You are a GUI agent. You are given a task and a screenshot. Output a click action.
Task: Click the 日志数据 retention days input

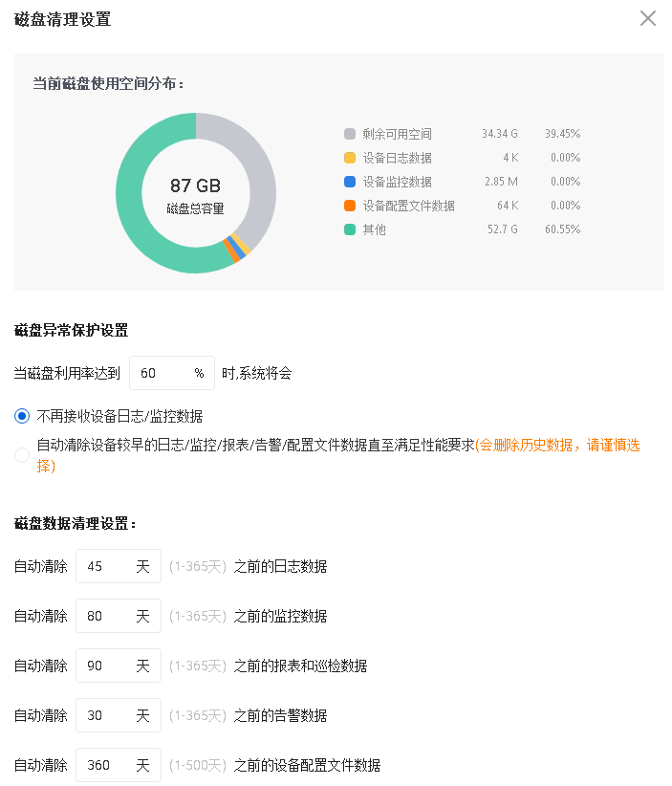click(107, 566)
